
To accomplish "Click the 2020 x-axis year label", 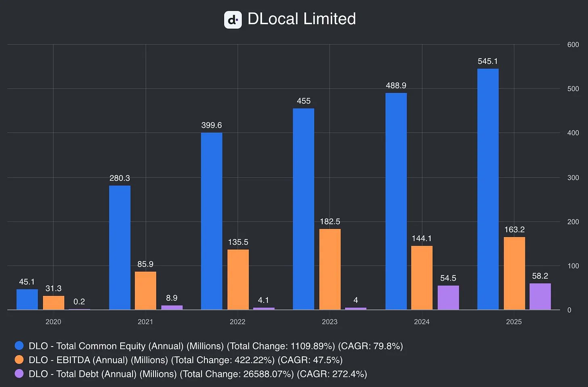I will tap(53, 322).
